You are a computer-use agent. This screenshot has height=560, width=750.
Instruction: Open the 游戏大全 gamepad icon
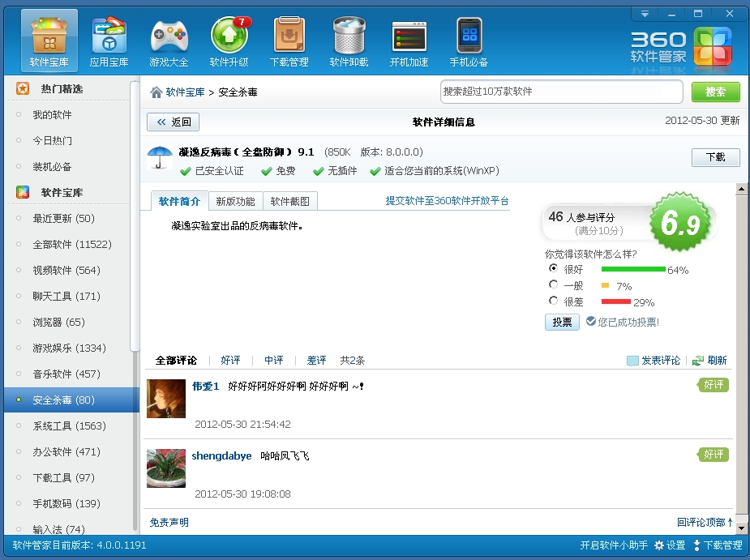pos(169,41)
